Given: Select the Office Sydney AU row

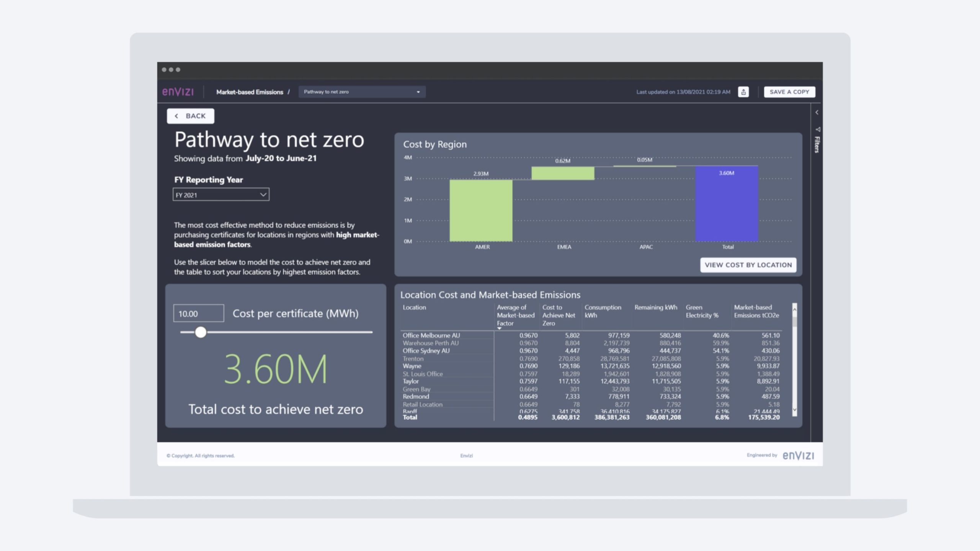Looking at the screenshot, I should coord(591,350).
